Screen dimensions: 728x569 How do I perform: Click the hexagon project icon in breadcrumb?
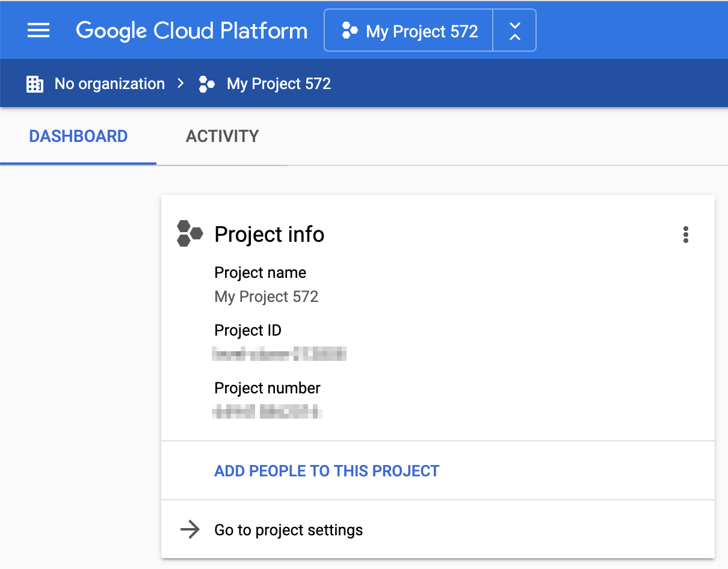206,84
